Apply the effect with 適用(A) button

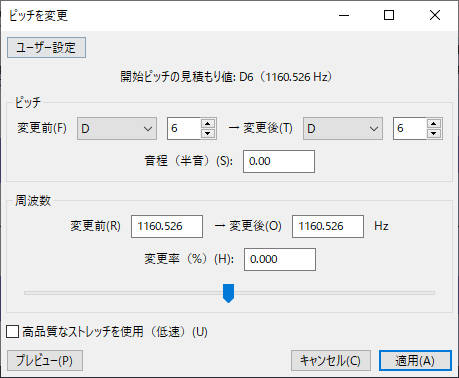pos(415,361)
